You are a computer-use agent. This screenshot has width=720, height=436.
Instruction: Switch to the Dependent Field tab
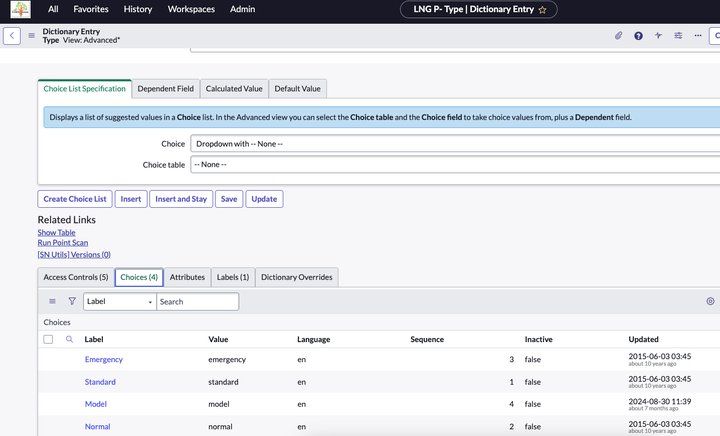[x=166, y=89]
